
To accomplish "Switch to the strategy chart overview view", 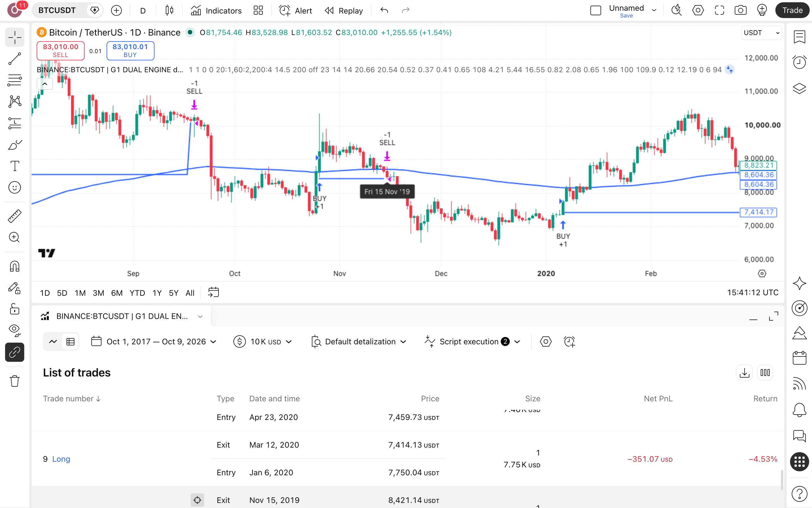I will (53, 342).
